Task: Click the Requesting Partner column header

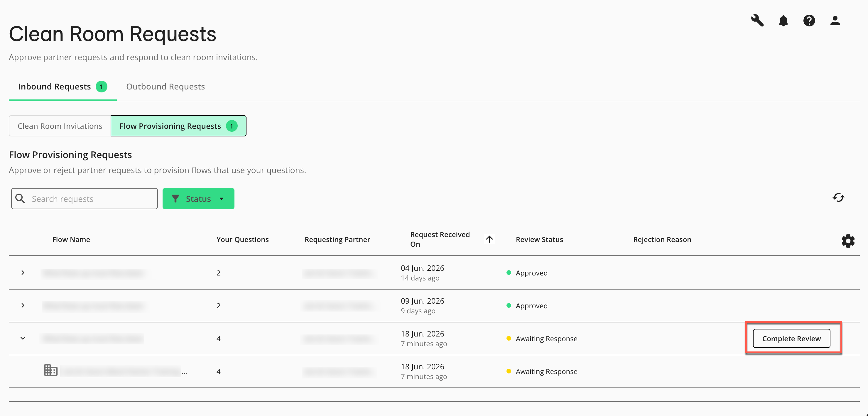Action: pos(337,239)
